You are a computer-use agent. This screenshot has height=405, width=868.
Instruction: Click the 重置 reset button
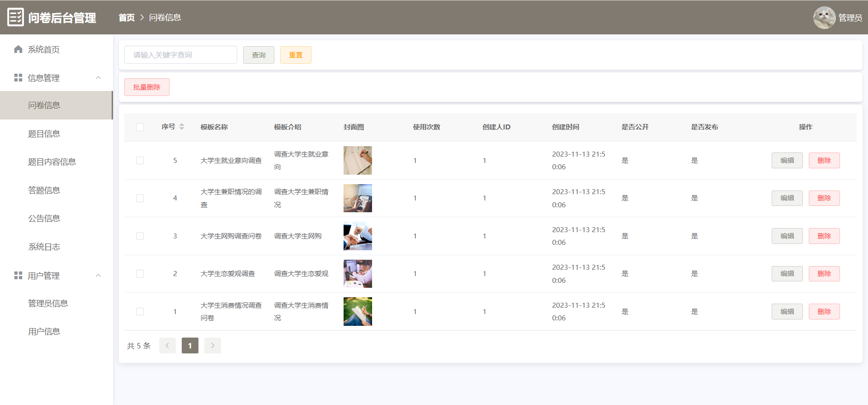point(296,55)
